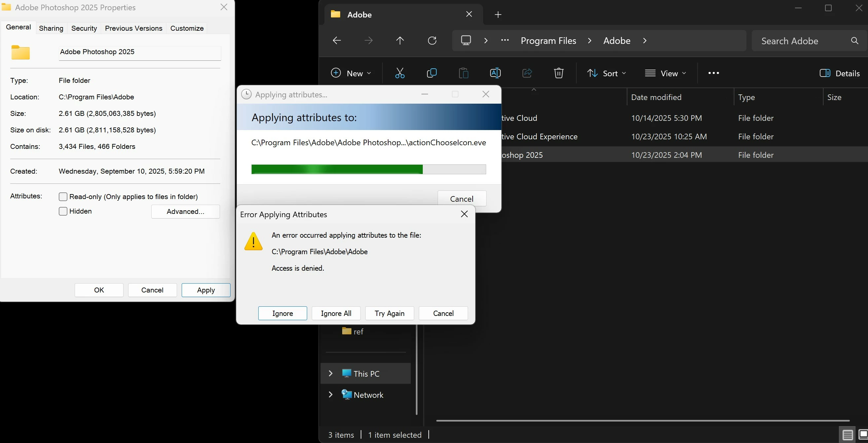Viewport: 868px width, 443px height.
Task: Enable the Read-only attribute checkbox
Action: [63, 197]
